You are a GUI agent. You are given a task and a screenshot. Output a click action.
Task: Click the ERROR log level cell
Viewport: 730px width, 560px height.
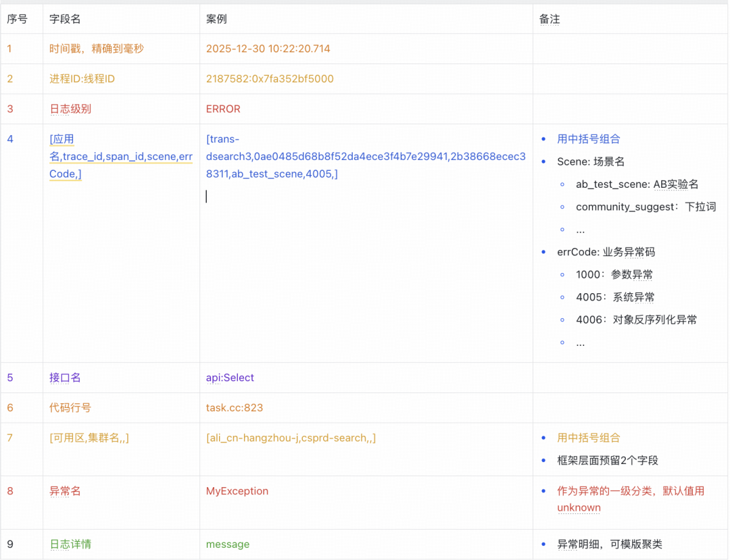point(223,109)
